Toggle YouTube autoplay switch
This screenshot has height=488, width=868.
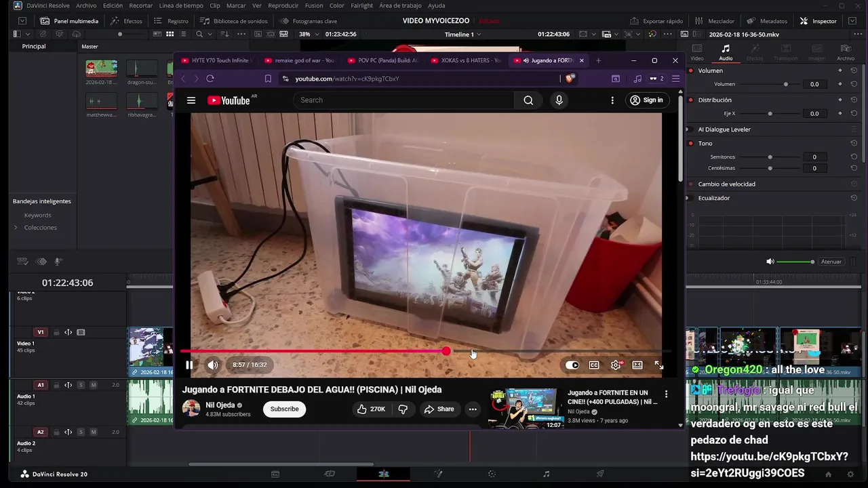[572, 365]
